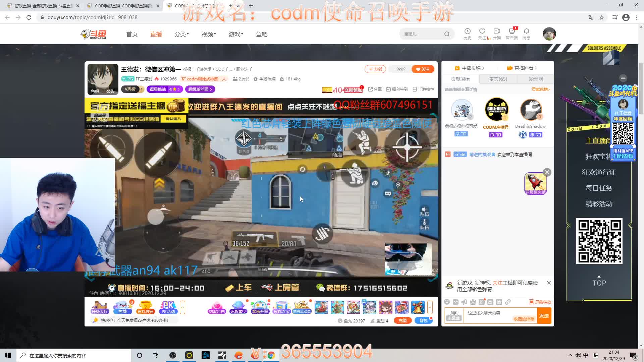The width and height of the screenshot is (644, 362).
Task: Open Windows Start menu
Action: 8,355
